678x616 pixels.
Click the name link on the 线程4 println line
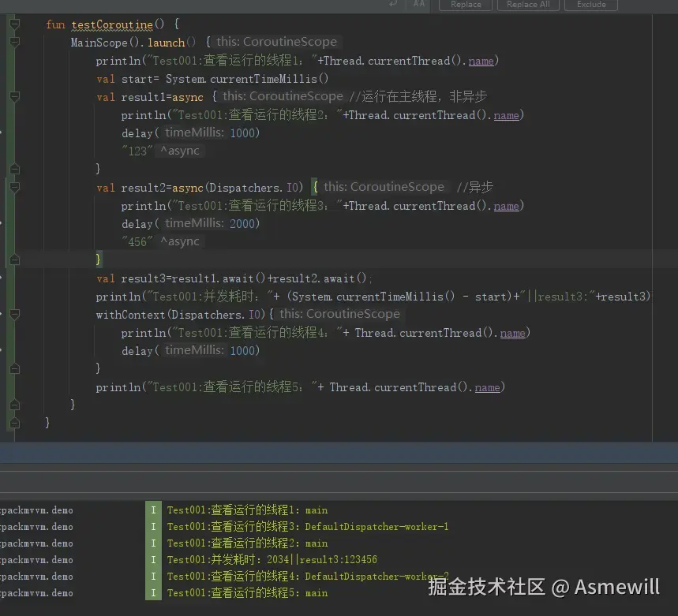512,333
